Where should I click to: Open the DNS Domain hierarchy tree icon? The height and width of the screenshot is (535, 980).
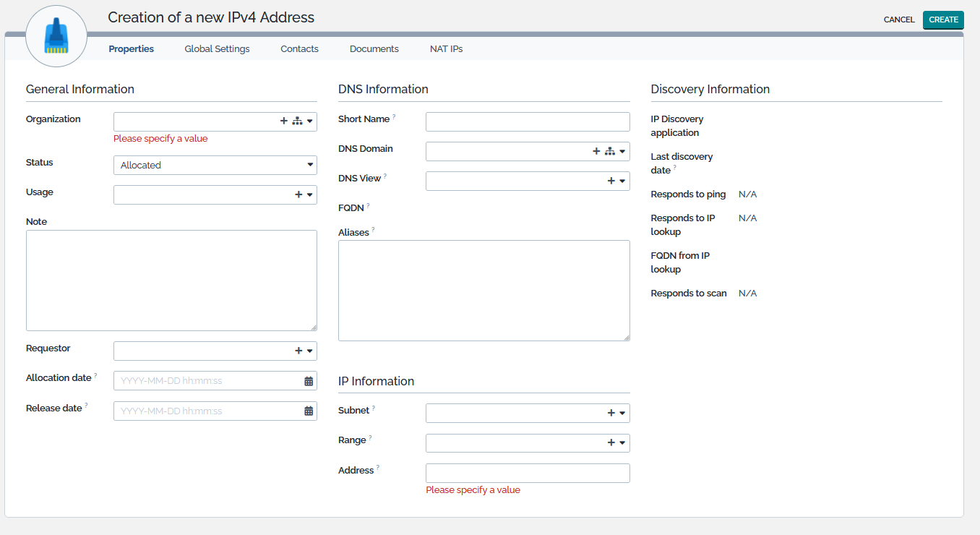click(x=609, y=151)
